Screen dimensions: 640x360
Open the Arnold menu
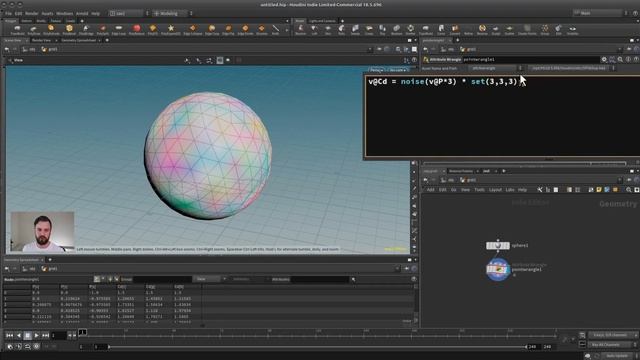point(82,13)
